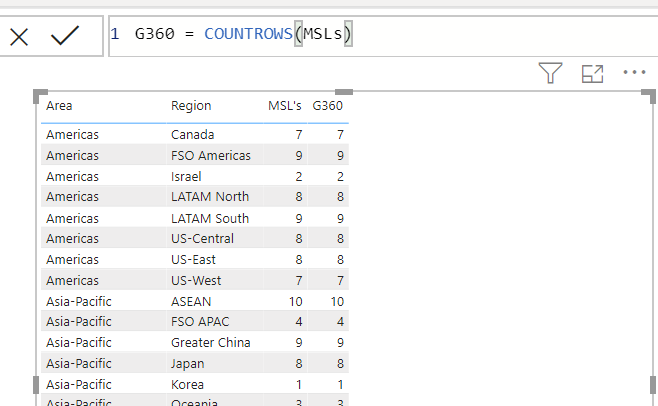Image resolution: width=658 pixels, height=406 pixels.
Task: Select the Korea region cell
Action: point(187,385)
